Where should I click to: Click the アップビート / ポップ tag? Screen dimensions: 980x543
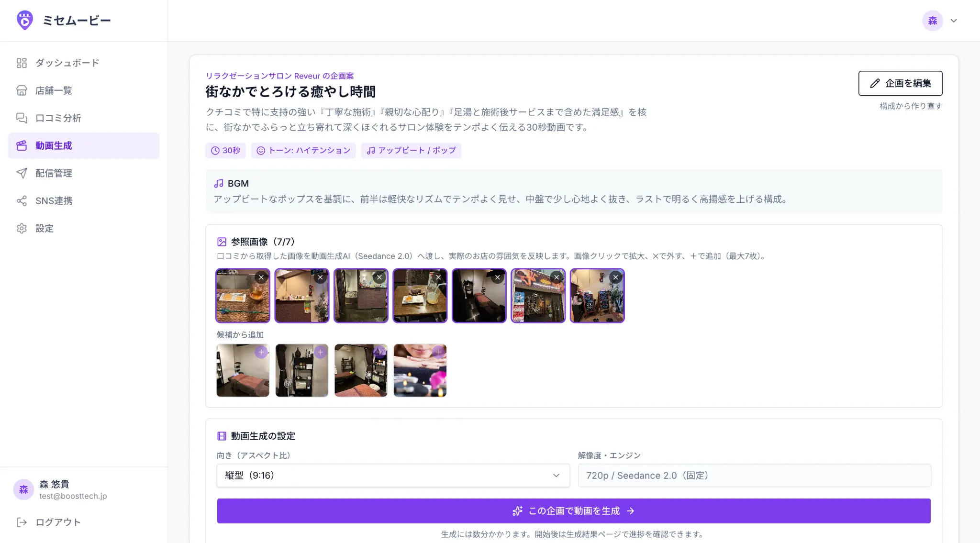pos(411,150)
